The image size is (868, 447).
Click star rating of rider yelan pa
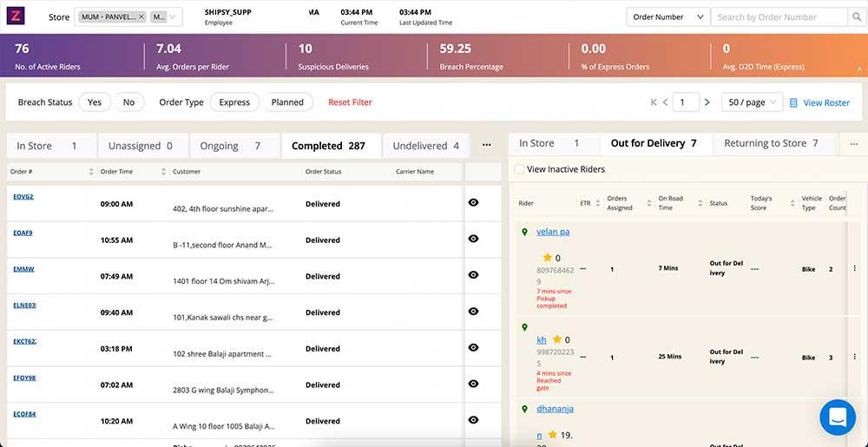click(548, 257)
